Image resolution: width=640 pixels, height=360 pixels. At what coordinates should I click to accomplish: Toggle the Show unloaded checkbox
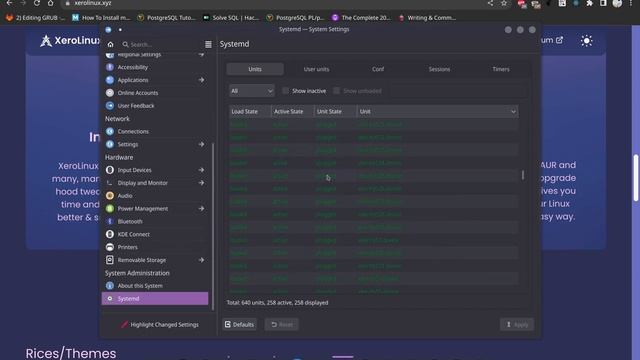(x=336, y=91)
